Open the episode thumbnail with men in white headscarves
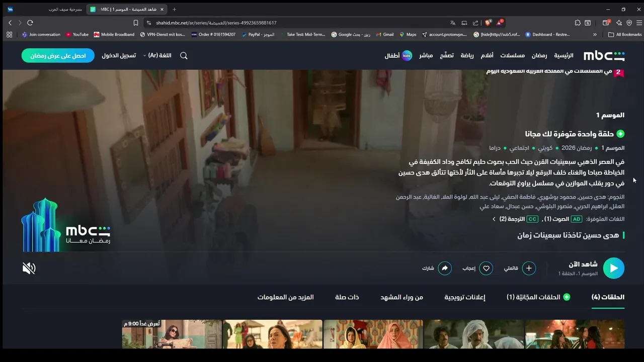 coord(474,334)
